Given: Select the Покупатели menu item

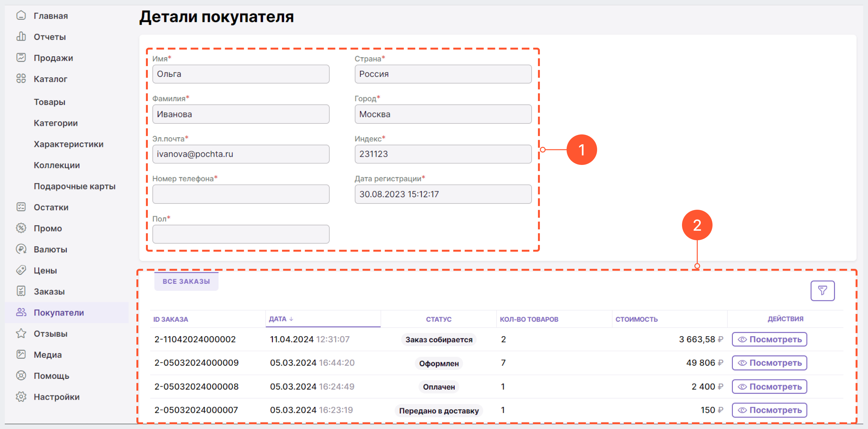Looking at the screenshot, I should pos(59,312).
